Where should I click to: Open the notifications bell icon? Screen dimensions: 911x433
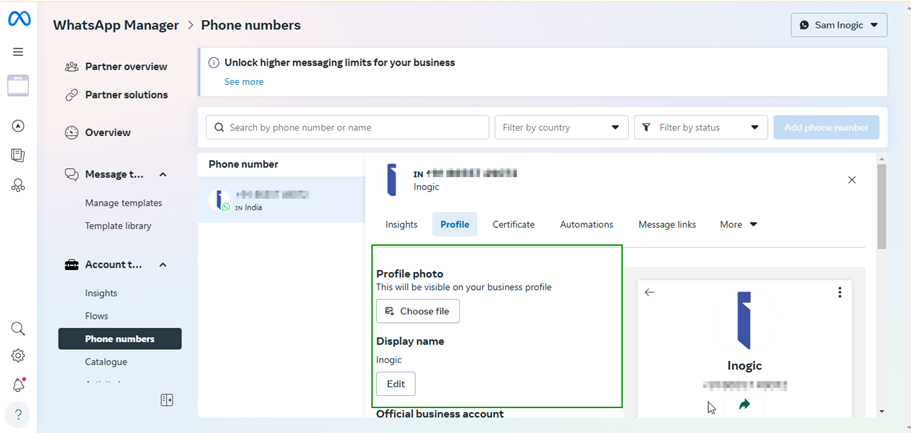pos(18,385)
